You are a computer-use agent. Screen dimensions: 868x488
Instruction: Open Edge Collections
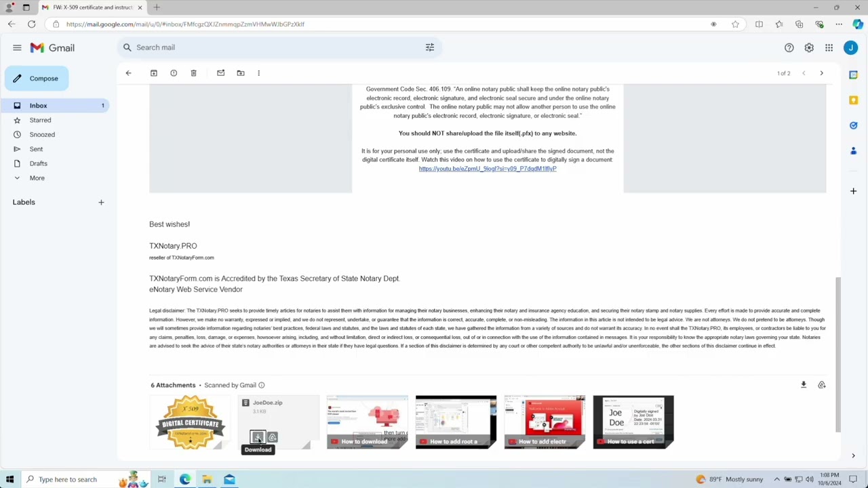click(799, 24)
